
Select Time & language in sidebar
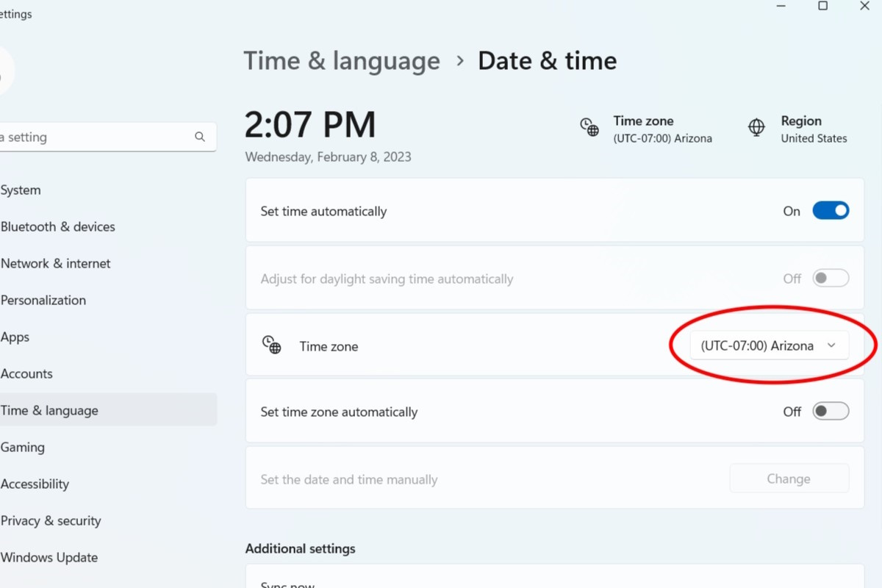(x=109, y=410)
